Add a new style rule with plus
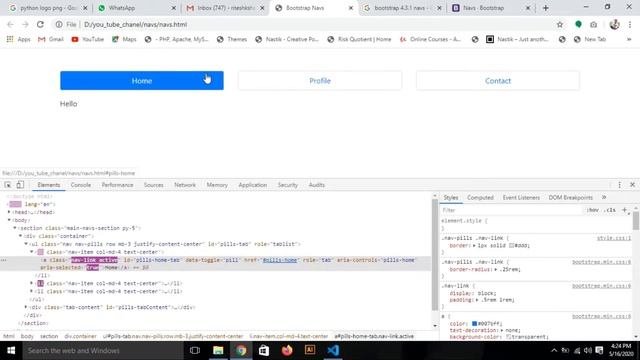Screen dimensions: 640x360 click(624, 210)
